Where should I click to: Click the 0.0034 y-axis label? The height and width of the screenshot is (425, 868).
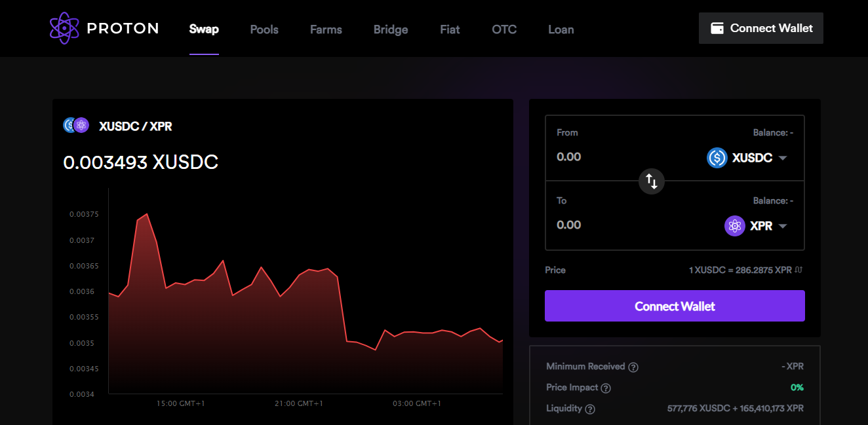pos(82,394)
